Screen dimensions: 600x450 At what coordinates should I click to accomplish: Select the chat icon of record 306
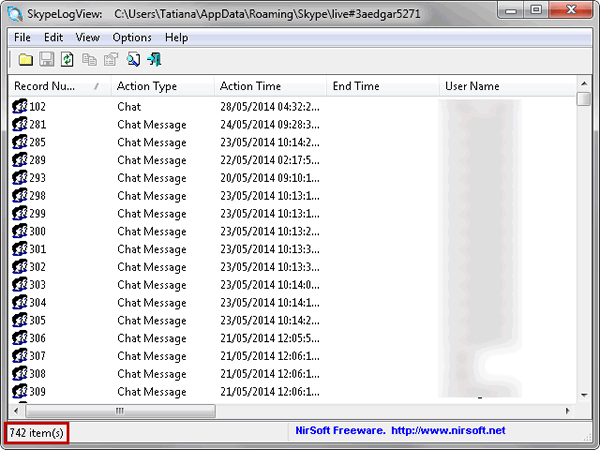click(x=20, y=338)
